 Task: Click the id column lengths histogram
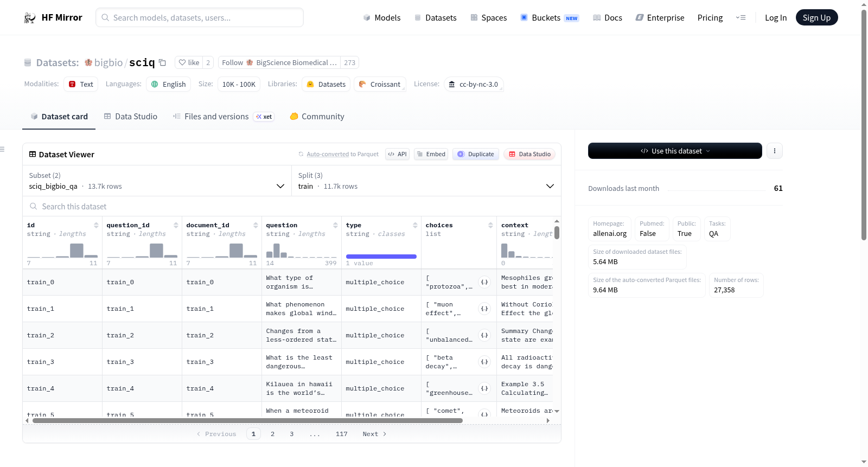[62, 251]
